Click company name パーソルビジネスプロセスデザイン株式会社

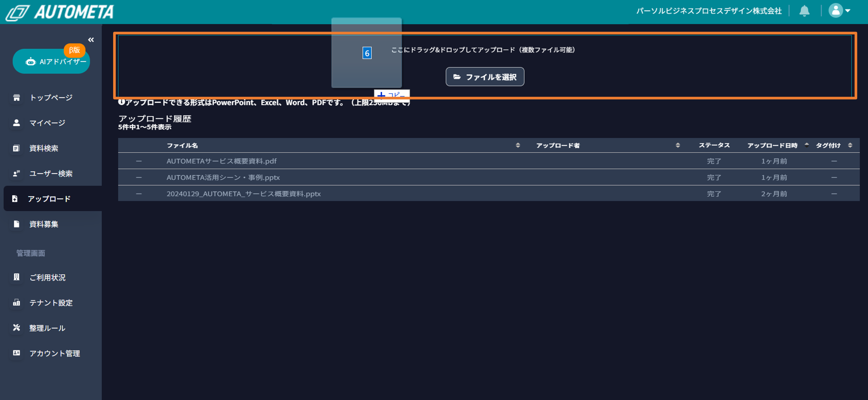click(x=709, y=11)
